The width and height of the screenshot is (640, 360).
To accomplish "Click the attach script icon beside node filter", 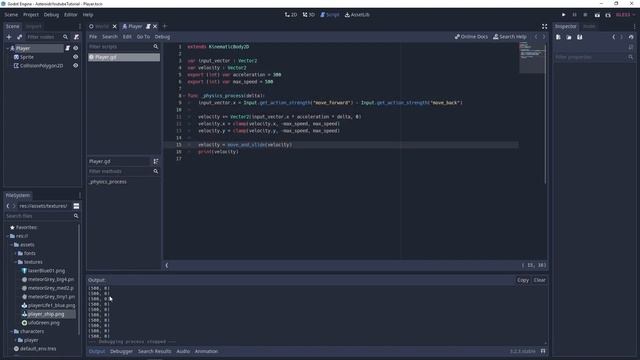I will 76,37.
